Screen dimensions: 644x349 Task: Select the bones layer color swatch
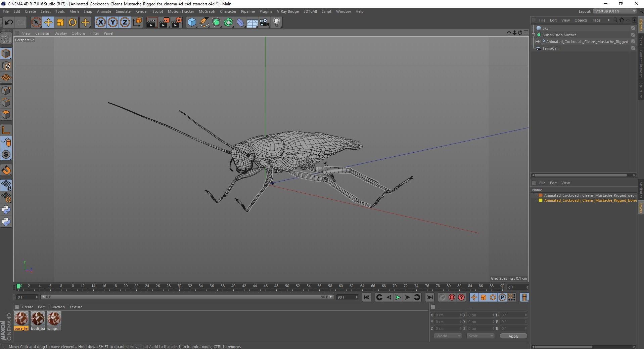tap(541, 200)
